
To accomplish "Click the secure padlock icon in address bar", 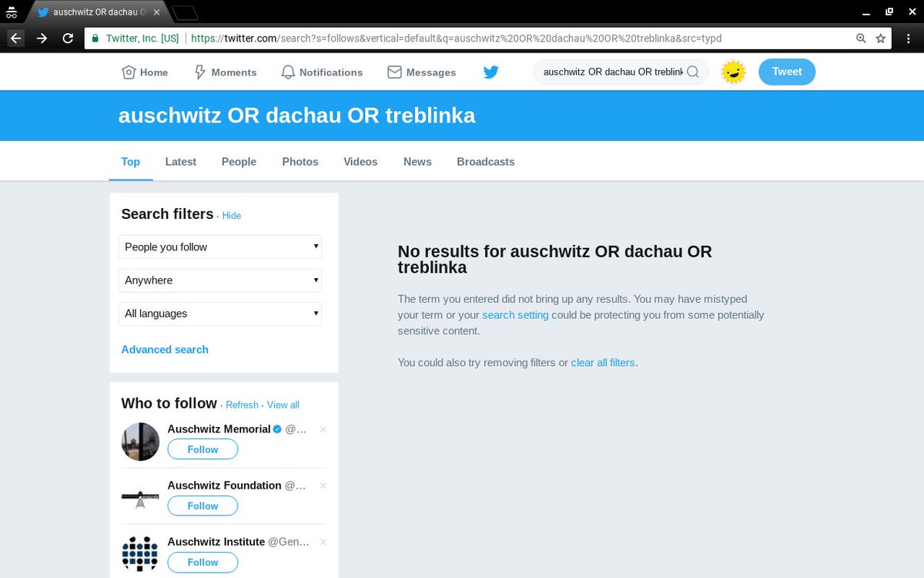I will tap(95, 38).
